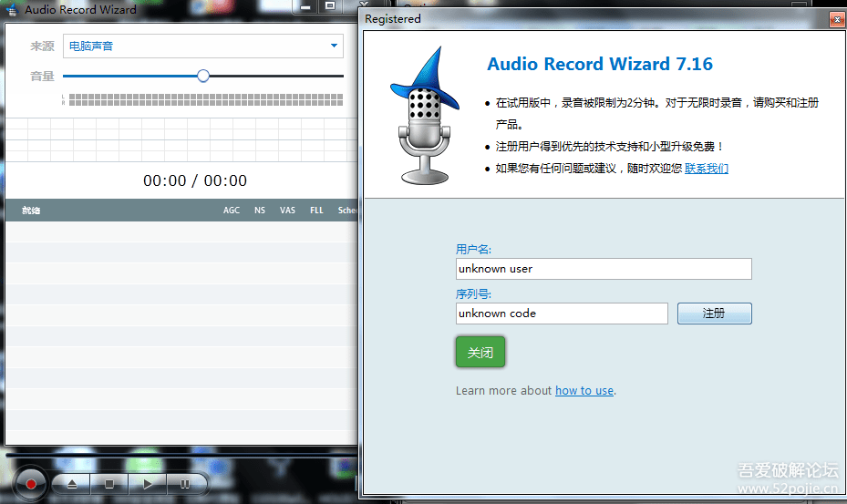Click the Audio Record Wizard title bar icon
This screenshot has width=847, height=504.
[11, 10]
